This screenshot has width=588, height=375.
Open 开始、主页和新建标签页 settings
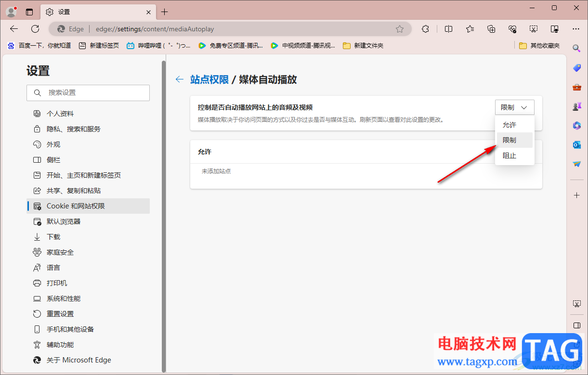(x=88, y=175)
